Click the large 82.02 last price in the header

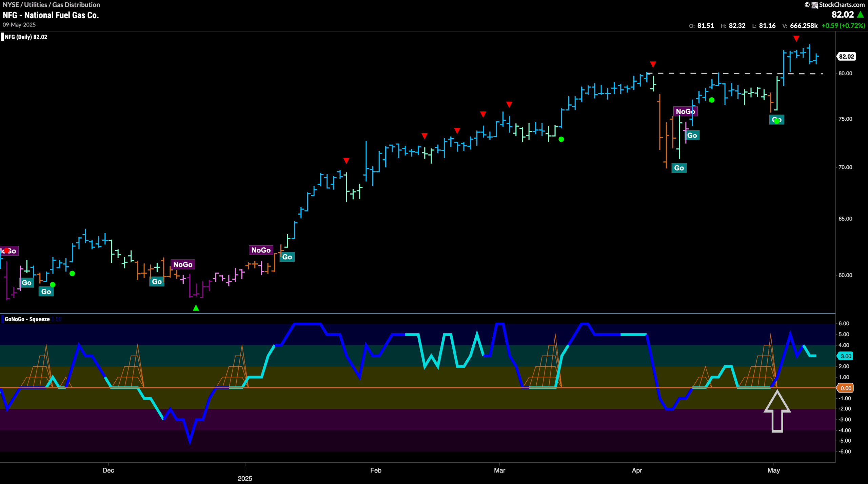[843, 15]
